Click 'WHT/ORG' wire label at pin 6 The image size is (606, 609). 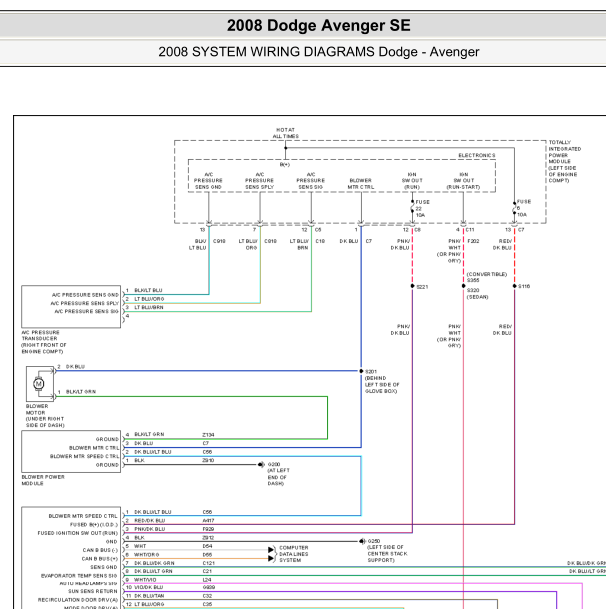(146, 555)
